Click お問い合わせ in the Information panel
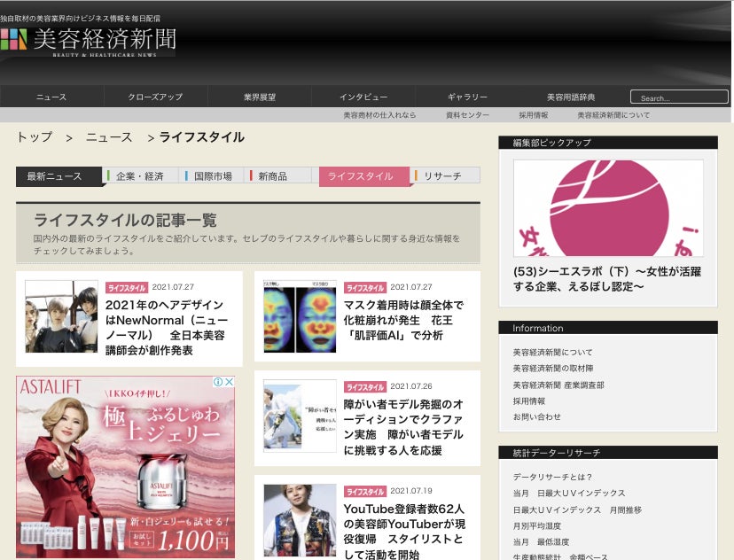 pyautogui.click(x=536, y=416)
